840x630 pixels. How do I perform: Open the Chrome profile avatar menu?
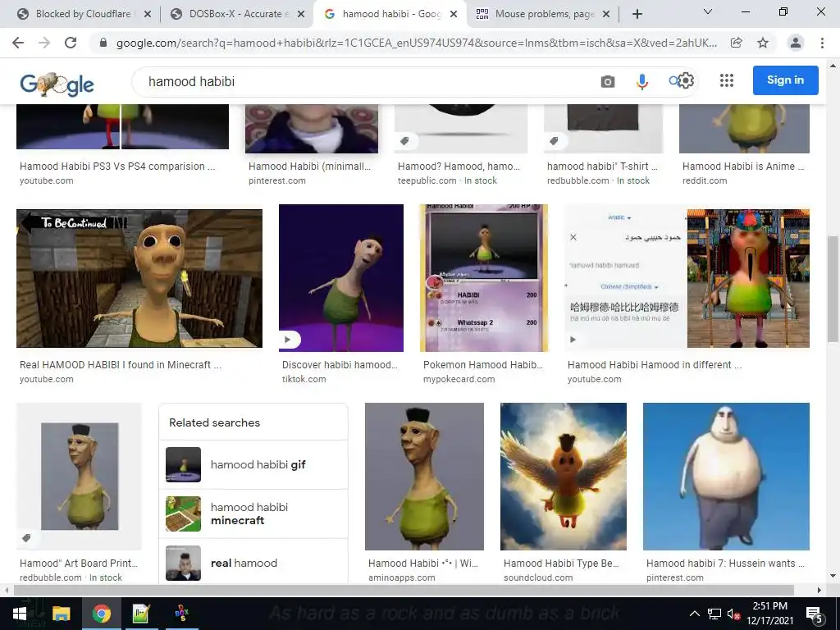click(x=796, y=43)
